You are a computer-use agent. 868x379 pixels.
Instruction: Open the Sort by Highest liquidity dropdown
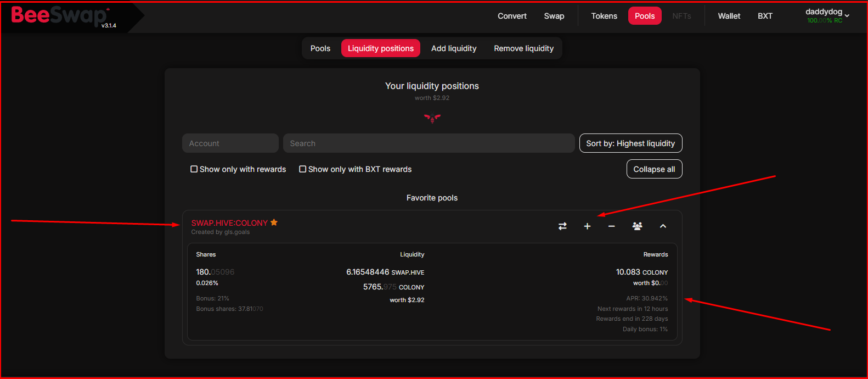[x=630, y=143]
